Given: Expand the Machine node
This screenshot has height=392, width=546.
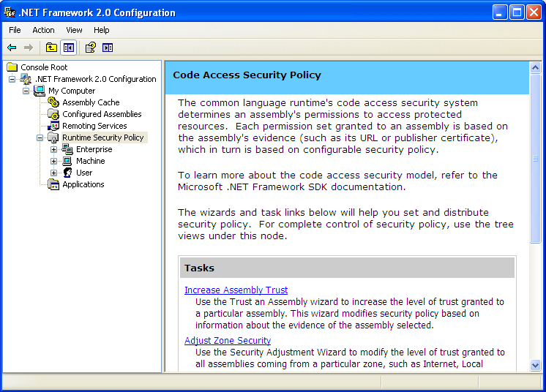Looking at the screenshot, I should (x=53, y=162).
